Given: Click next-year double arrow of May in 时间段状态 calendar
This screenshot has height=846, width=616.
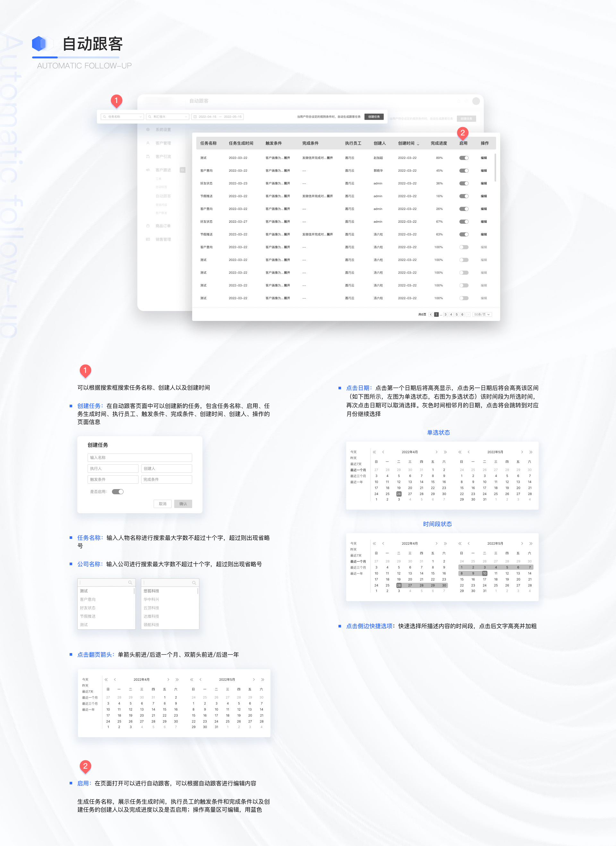Looking at the screenshot, I should pyautogui.click(x=531, y=543).
